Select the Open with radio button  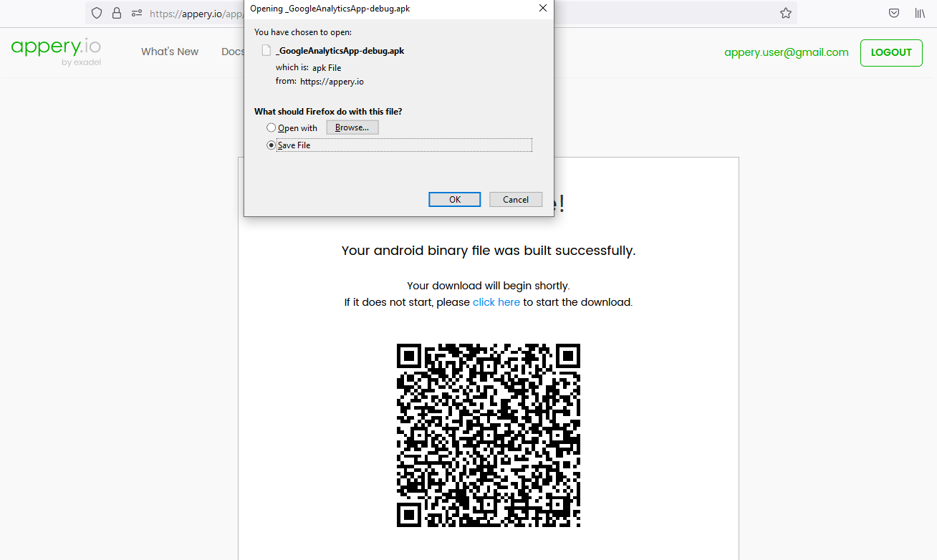pos(271,127)
